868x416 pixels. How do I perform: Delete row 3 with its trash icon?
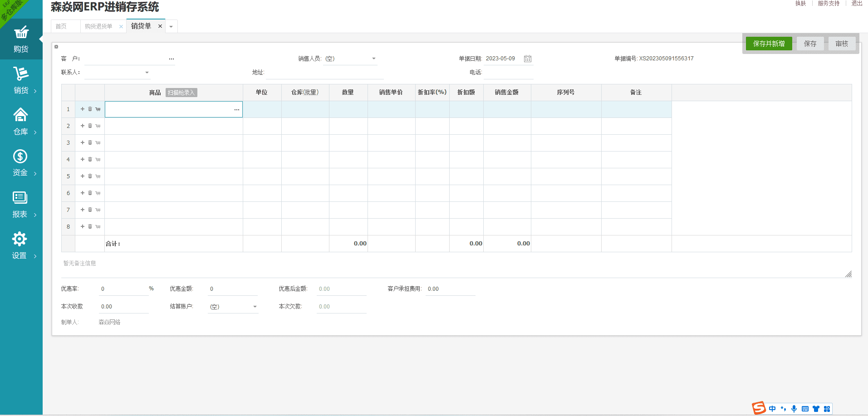(90, 142)
